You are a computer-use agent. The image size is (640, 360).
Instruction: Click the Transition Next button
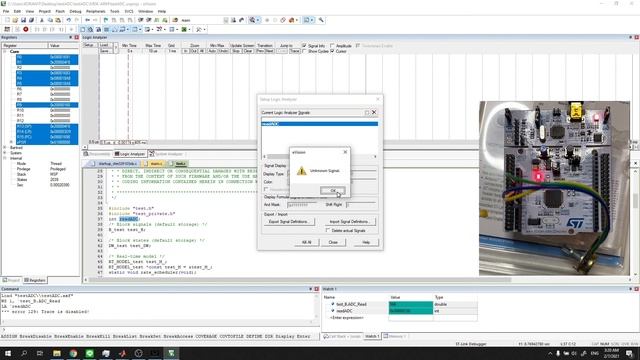coord(269,51)
